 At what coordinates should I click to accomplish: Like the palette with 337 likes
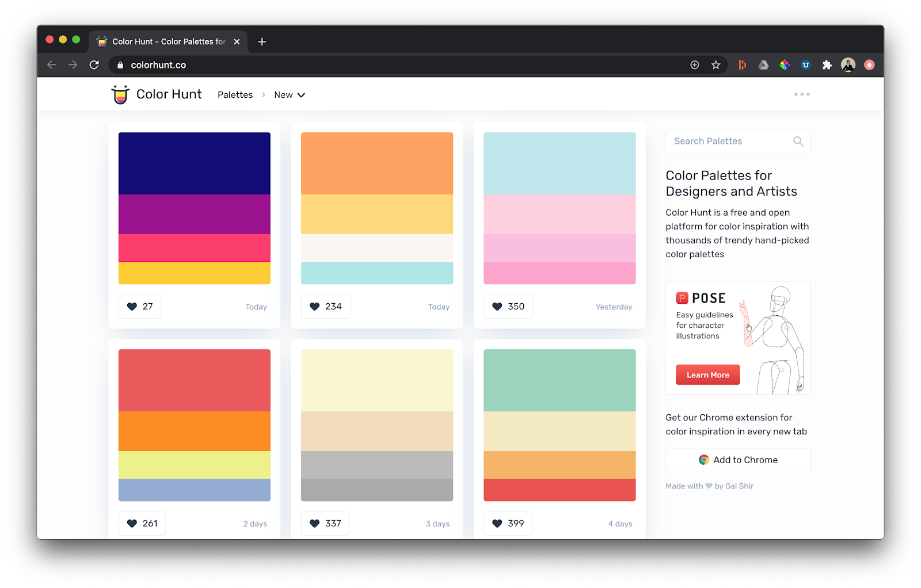tap(325, 524)
